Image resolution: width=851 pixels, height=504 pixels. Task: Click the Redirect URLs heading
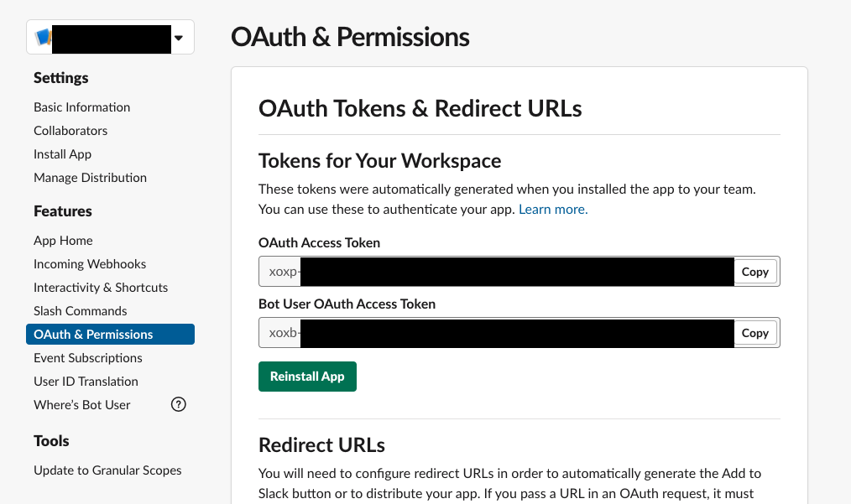321,444
